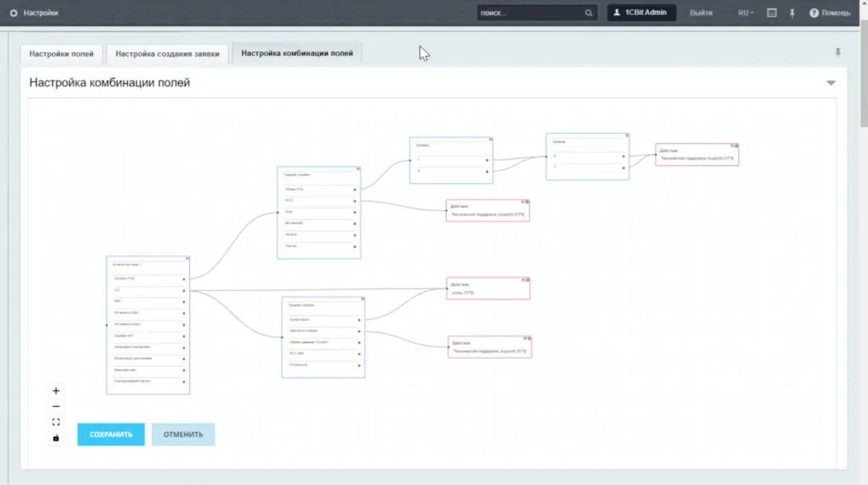Click corner icon of node with Корпоративный портал

(187, 258)
